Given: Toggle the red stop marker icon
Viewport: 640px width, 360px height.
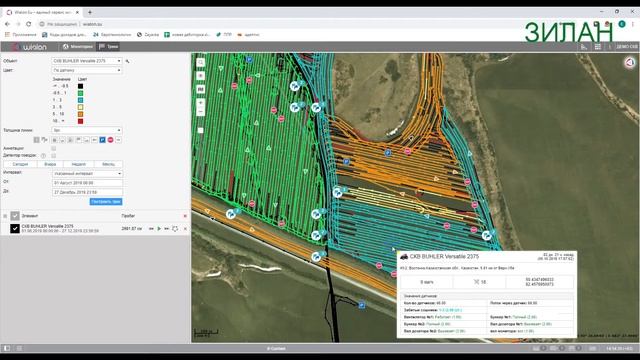Looking at the screenshot, I should [x=110, y=140].
